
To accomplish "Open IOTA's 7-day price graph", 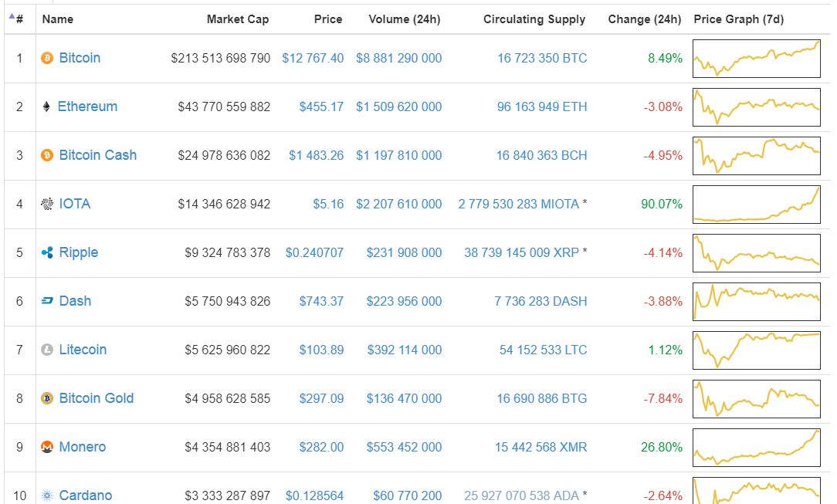I will pyautogui.click(x=757, y=204).
